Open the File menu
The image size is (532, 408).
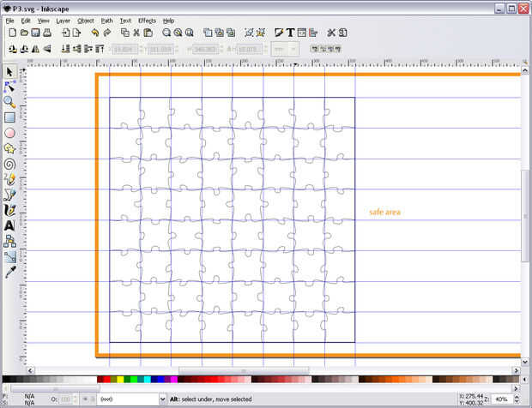pyautogui.click(x=9, y=21)
